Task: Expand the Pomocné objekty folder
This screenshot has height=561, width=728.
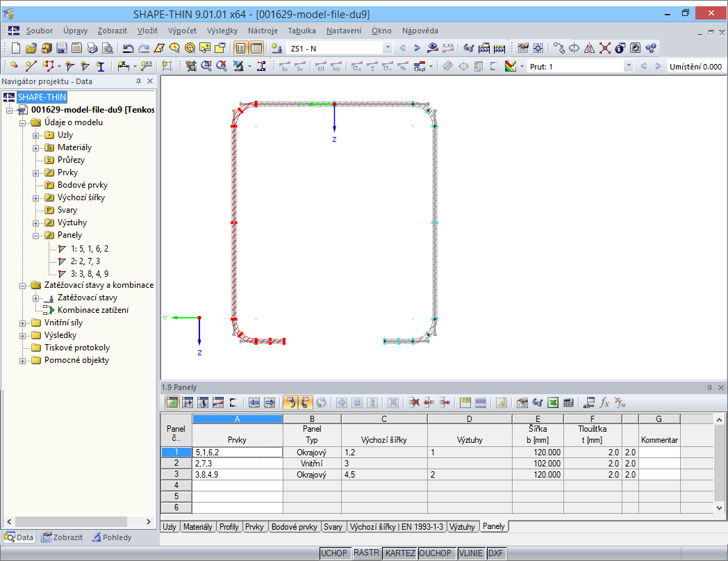Action: (22, 361)
